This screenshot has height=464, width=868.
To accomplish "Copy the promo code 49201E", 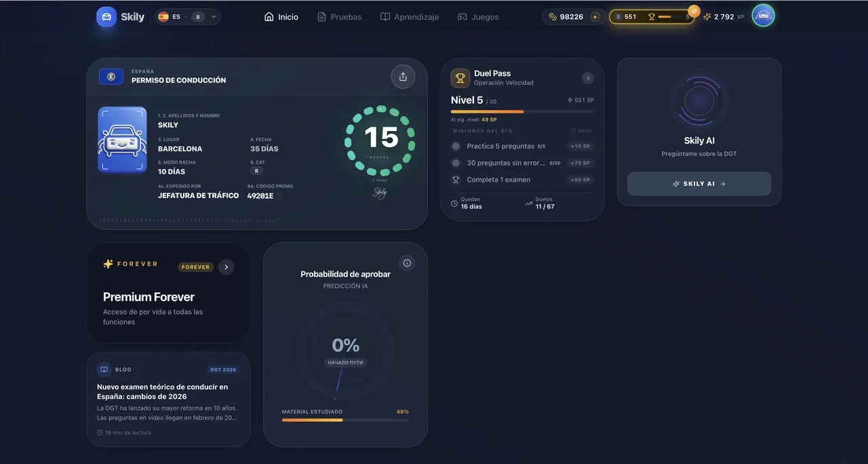I will coord(279,196).
